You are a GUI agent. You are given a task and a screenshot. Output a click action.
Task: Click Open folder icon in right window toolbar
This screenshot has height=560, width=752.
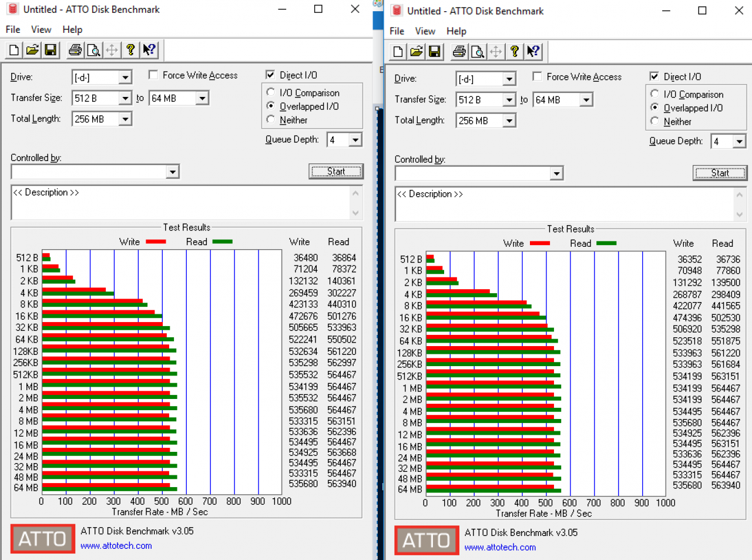coord(417,52)
